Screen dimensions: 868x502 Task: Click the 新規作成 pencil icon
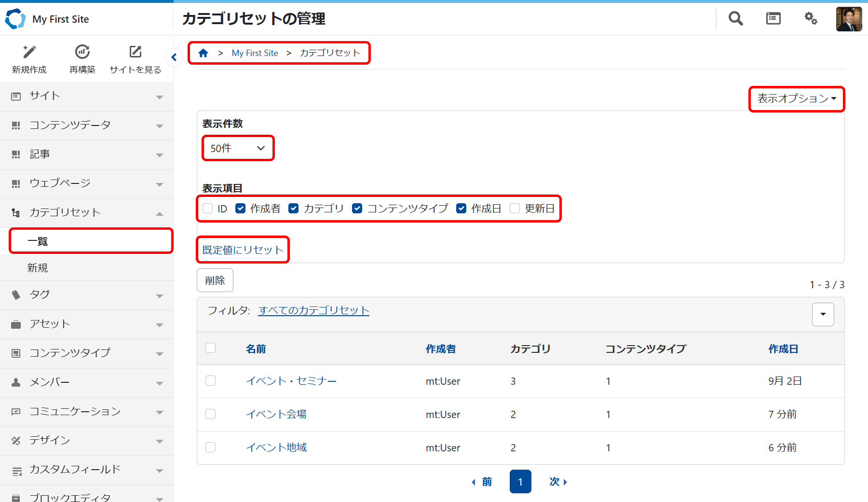[29, 52]
